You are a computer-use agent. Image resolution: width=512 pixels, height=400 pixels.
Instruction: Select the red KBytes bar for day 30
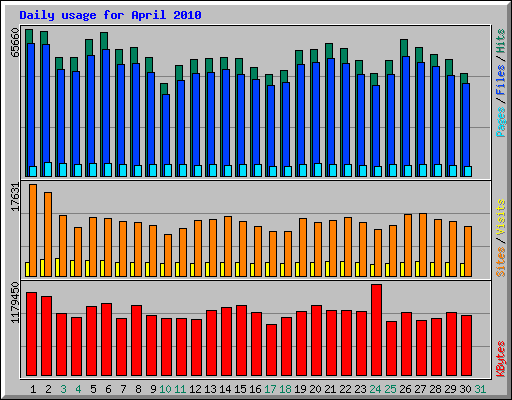point(467,346)
